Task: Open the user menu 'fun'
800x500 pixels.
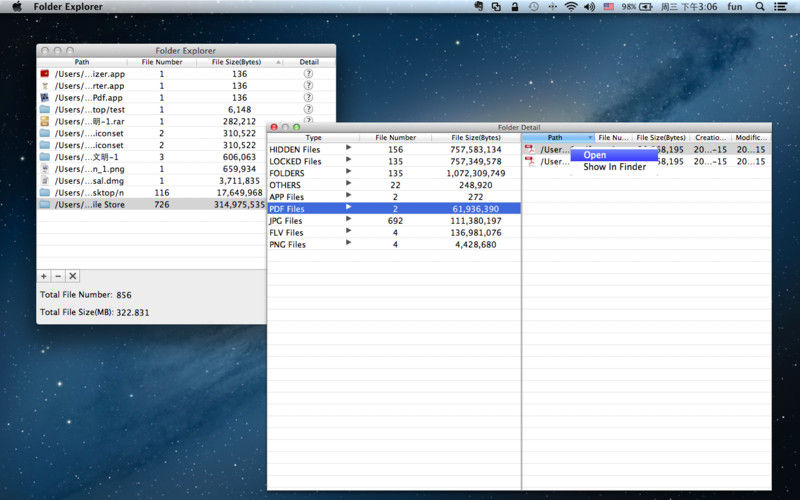Action: pos(735,7)
